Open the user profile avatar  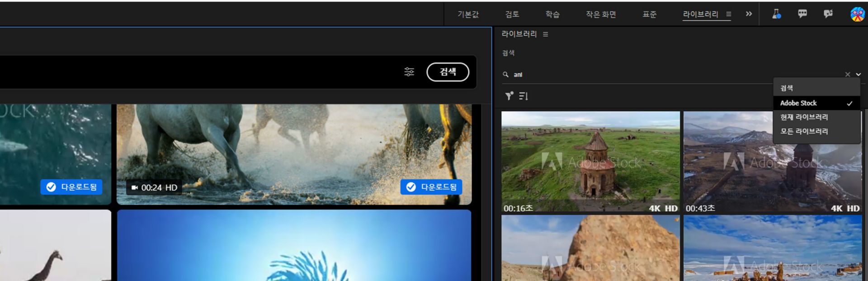pyautogui.click(x=857, y=14)
